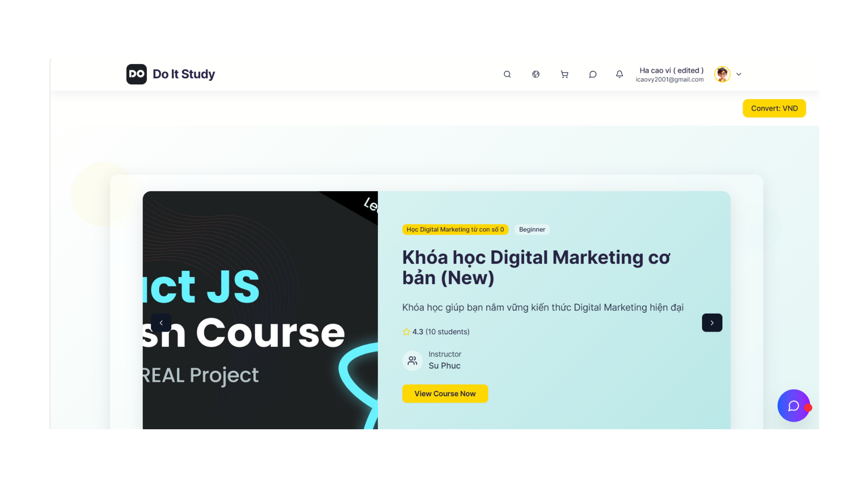Open the messages chat bubble icon in the header
This screenshot has height=488, width=868.
pyautogui.click(x=593, y=74)
